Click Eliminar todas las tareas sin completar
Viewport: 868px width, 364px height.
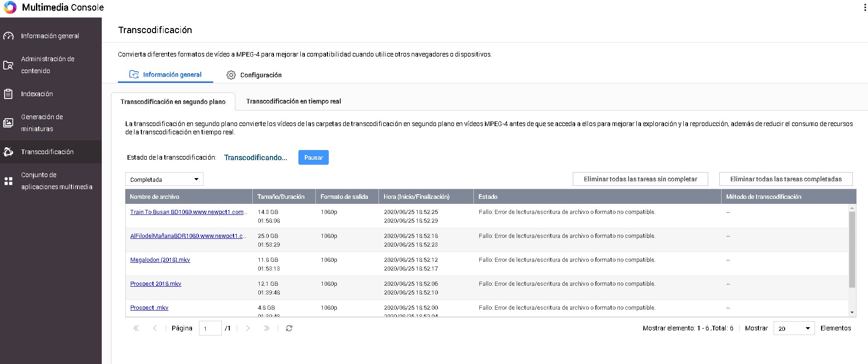[x=640, y=179]
